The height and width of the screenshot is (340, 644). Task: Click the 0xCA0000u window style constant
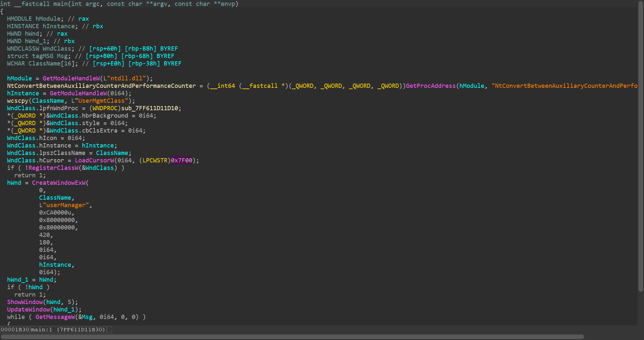click(x=55, y=213)
